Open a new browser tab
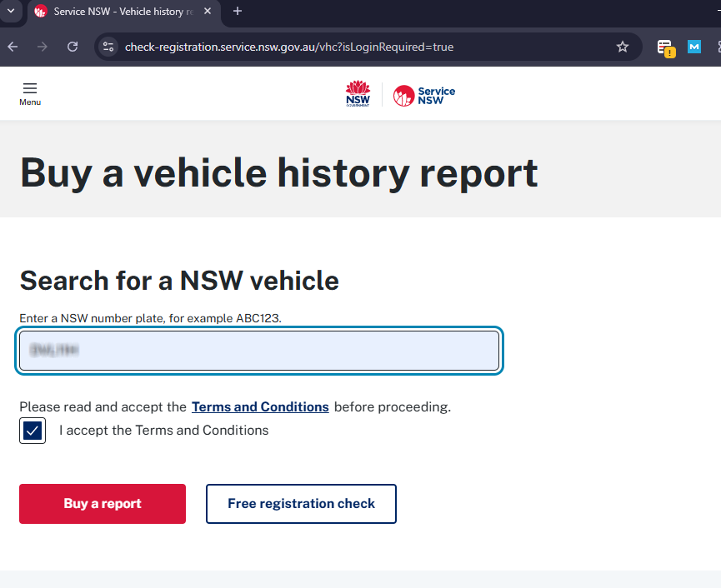The image size is (721, 588). tap(238, 11)
